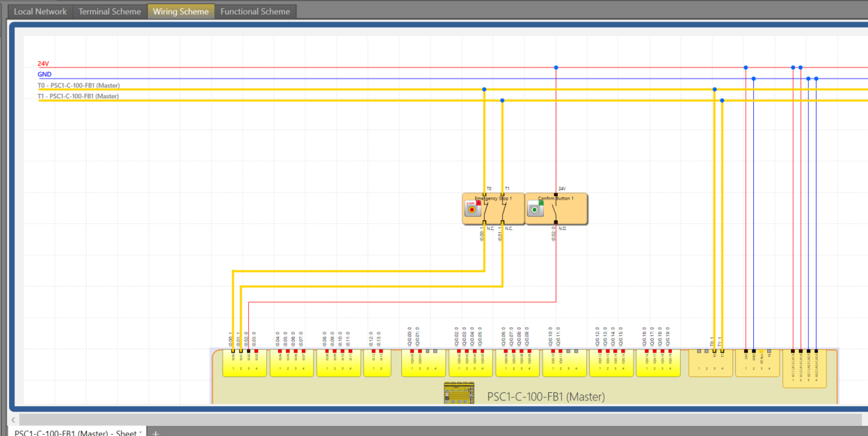Click the Emergency Stop T1 top connector pin
The width and height of the screenshot is (868, 436).
[x=502, y=195]
